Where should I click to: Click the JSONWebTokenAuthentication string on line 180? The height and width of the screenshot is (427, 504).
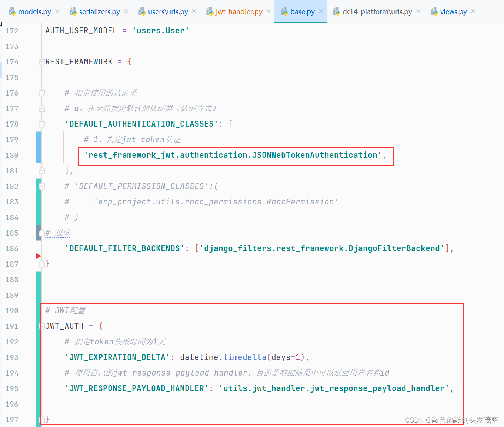[x=233, y=155]
